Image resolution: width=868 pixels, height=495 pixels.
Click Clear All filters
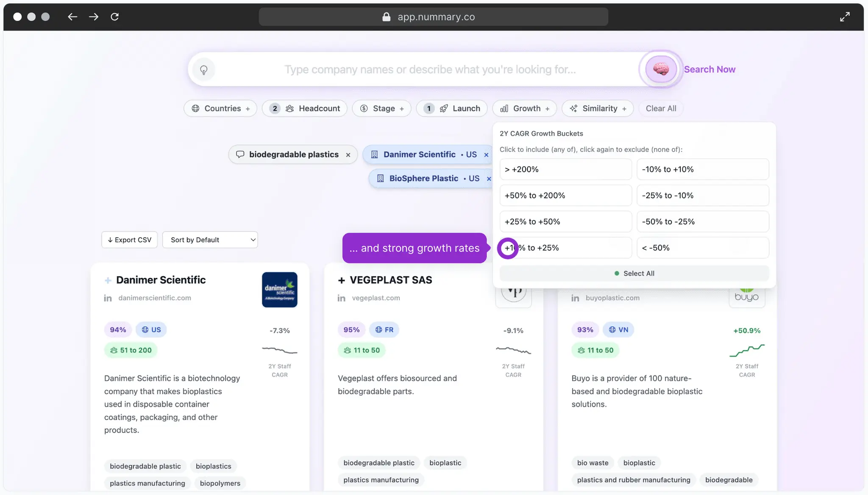[x=661, y=108]
